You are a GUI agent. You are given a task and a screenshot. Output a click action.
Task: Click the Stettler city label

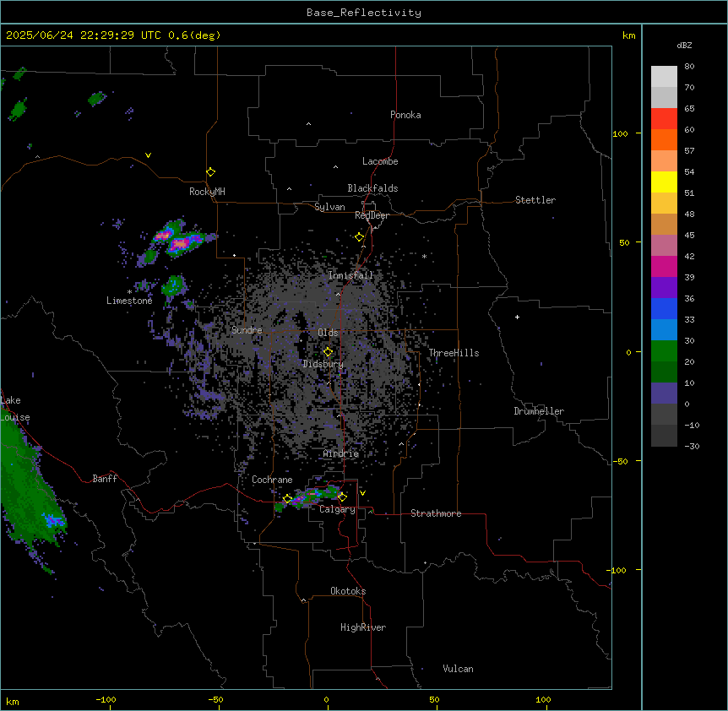pos(535,200)
